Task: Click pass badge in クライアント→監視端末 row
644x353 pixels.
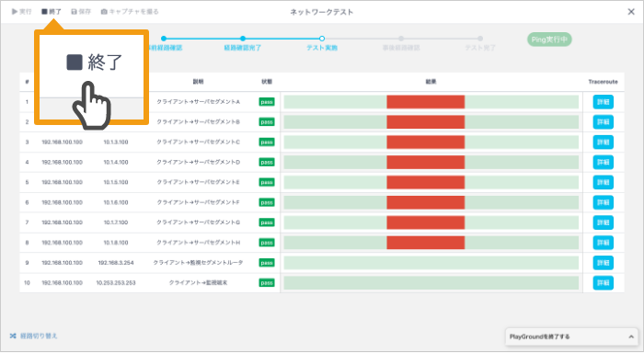Action: point(267,283)
